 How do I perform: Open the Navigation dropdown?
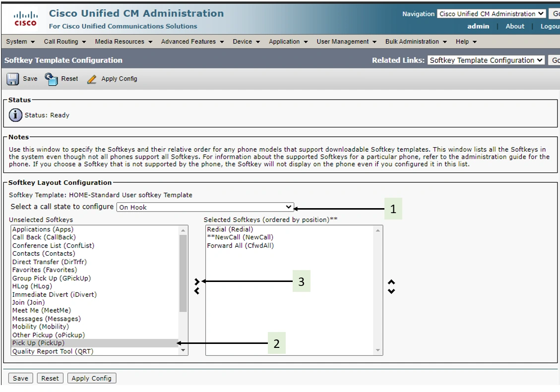(492, 14)
